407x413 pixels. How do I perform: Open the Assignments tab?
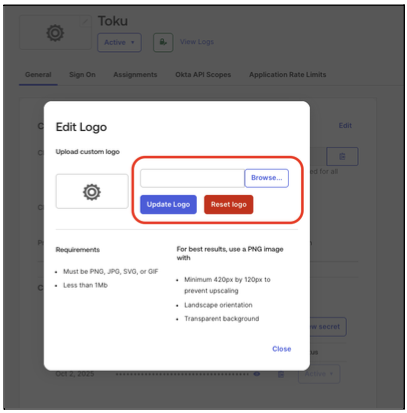coord(135,75)
